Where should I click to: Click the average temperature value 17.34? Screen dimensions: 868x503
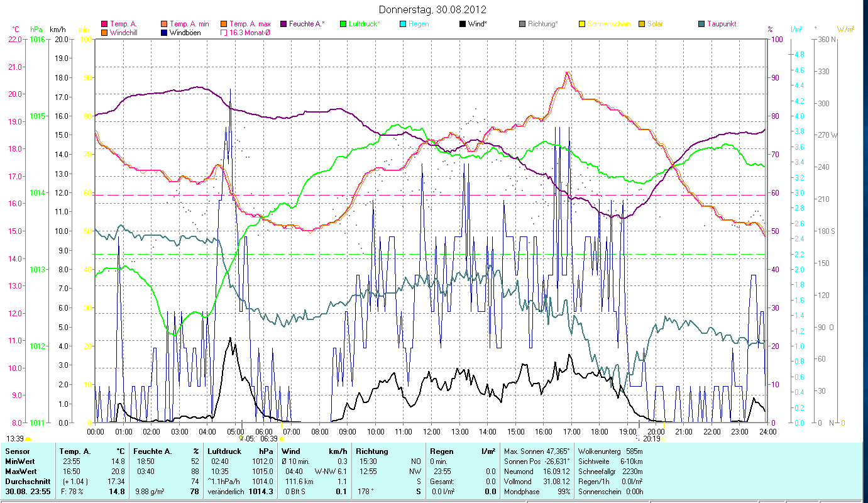coord(116,481)
